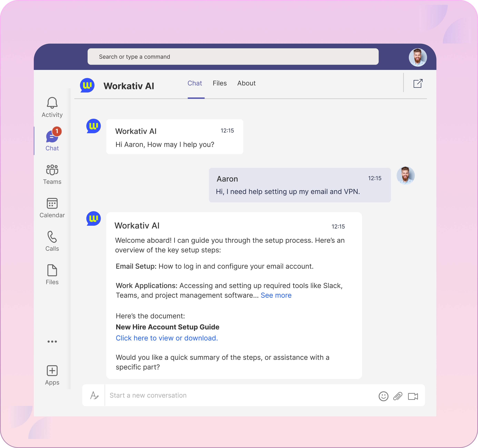Open Calls from the sidebar
Image resolution: width=478 pixels, height=448 pixels.
[52, 237]
